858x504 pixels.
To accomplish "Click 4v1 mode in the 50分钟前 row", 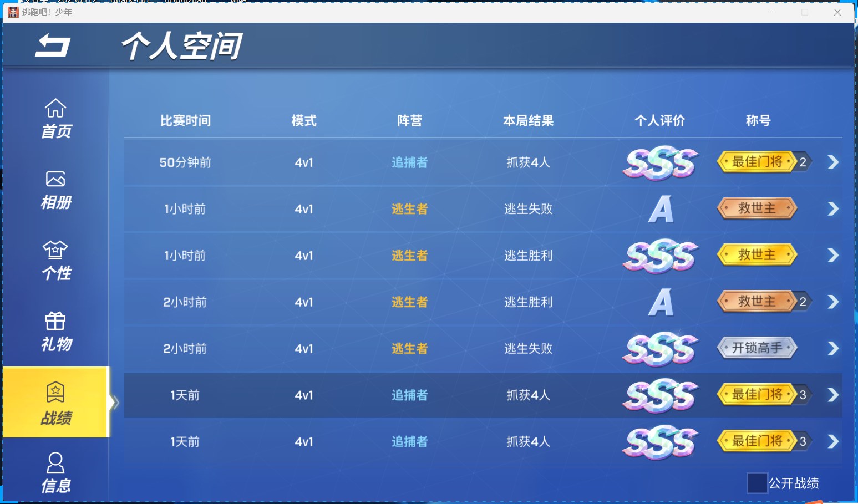I will [304, 162].
